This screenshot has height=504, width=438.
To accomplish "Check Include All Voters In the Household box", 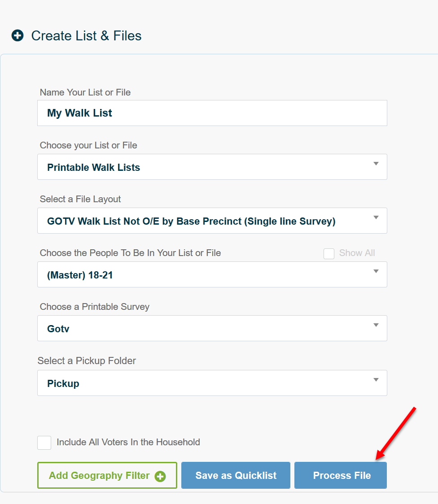I will (x=44, y=443).
